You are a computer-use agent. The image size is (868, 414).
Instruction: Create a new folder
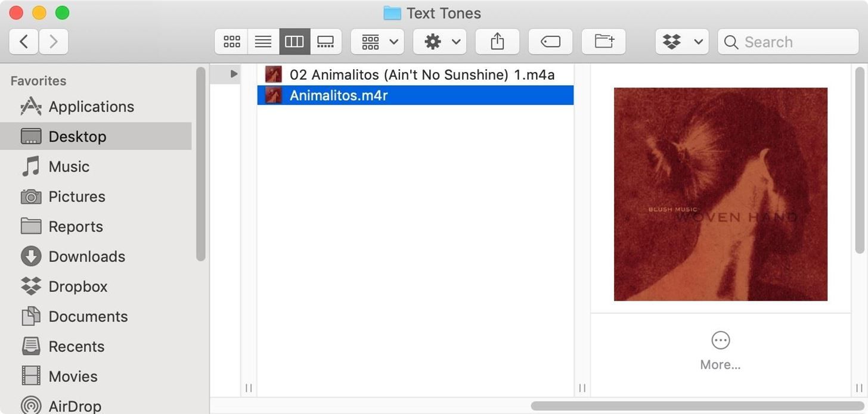pyautogui.click(x=603, y=41)
